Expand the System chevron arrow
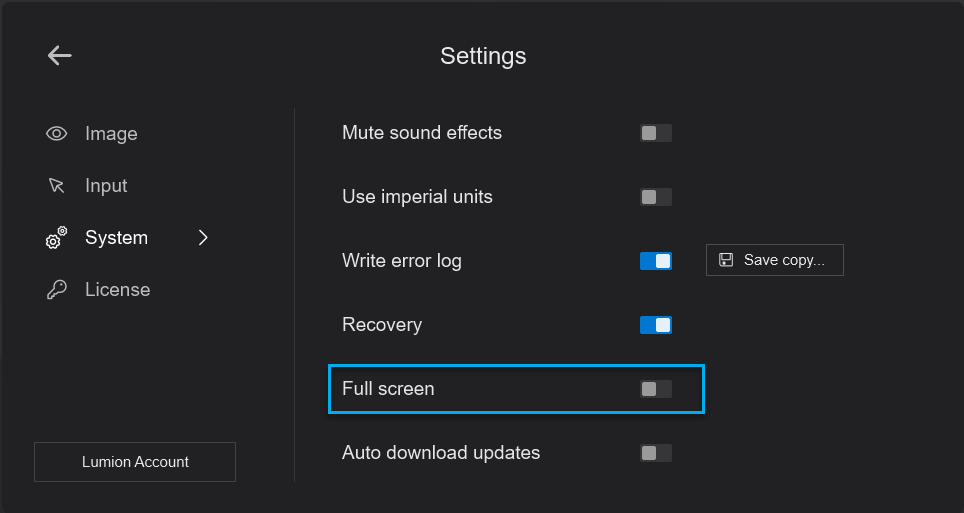Image resolution: width=964 pixels, height=513 pixels. coord(203,238)
